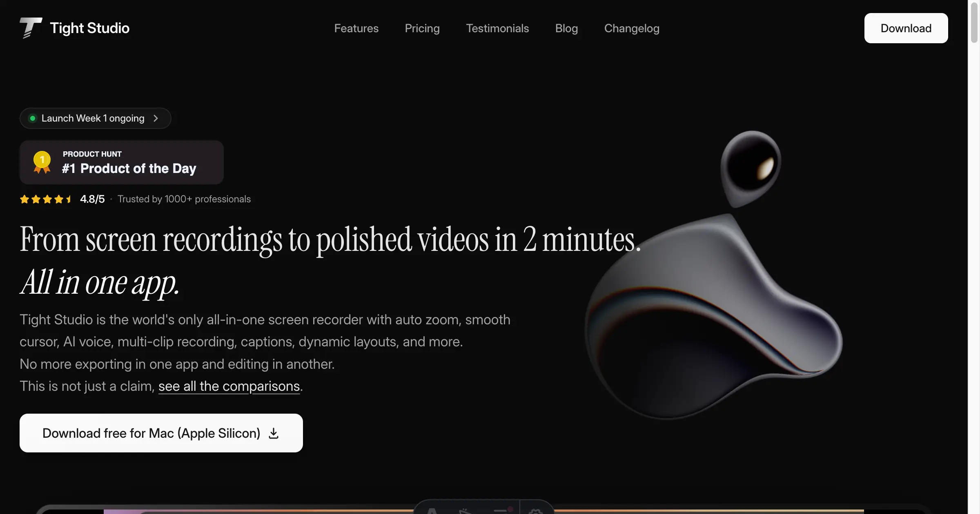Click Download free for Mac (Apple Silicon)

pyautogui.click(x=161, y=433)
